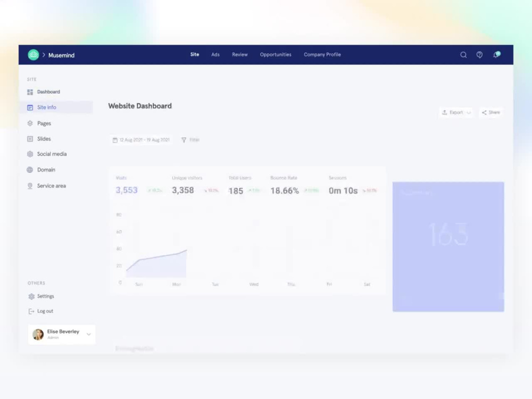
Task: Open the notifications bell icon
Action: coord(496,55)
